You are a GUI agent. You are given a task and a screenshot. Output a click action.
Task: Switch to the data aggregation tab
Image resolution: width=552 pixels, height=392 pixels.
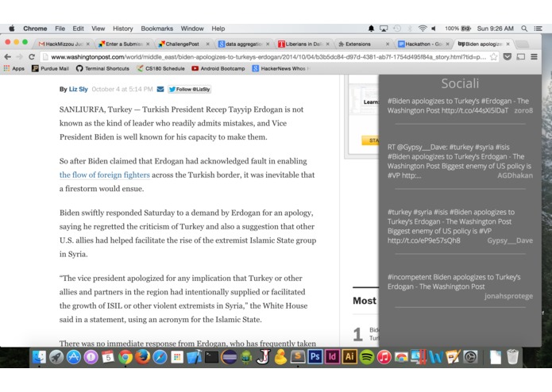click(x=243, y=44)
